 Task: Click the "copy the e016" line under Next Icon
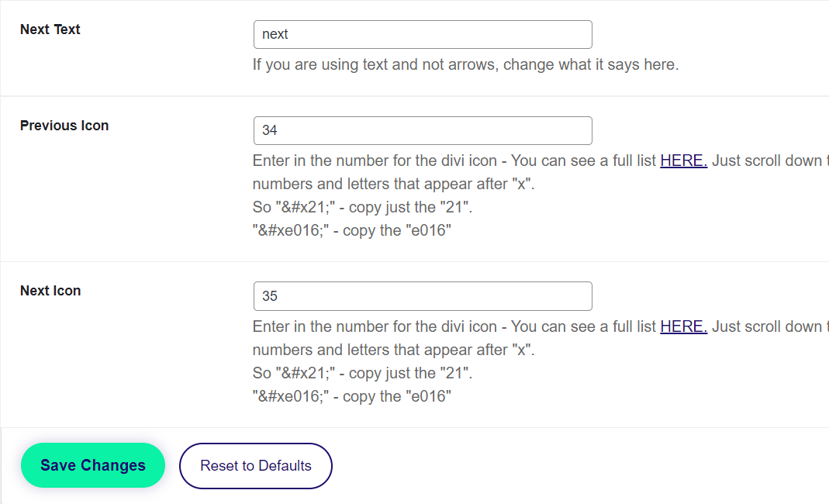352,397
